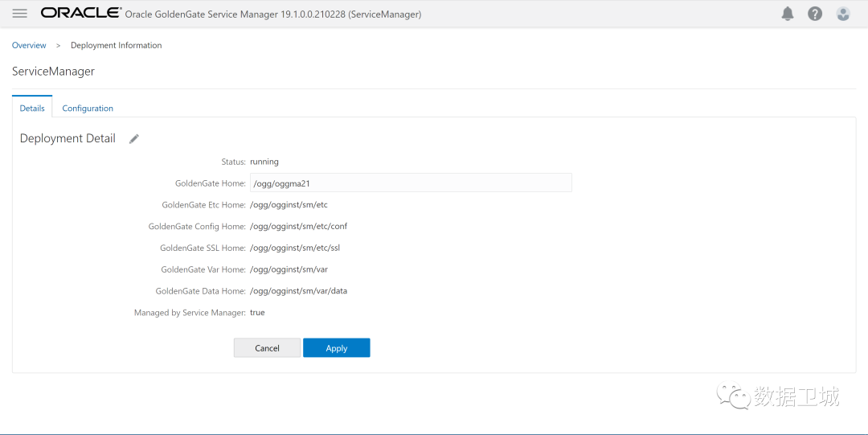Click the "Deployment Information" breadcrumb text
The height and width of the screenshot is (435, 868).
click(x=117, y=46)
